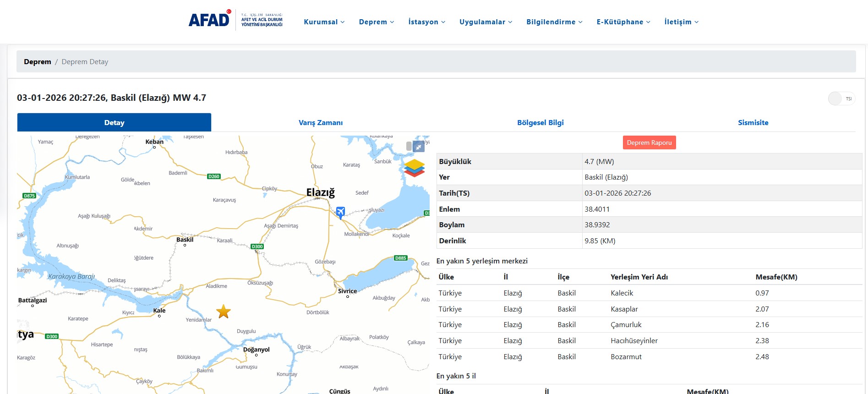Click the yellow star epicenter marker

(x=224, y=312)
